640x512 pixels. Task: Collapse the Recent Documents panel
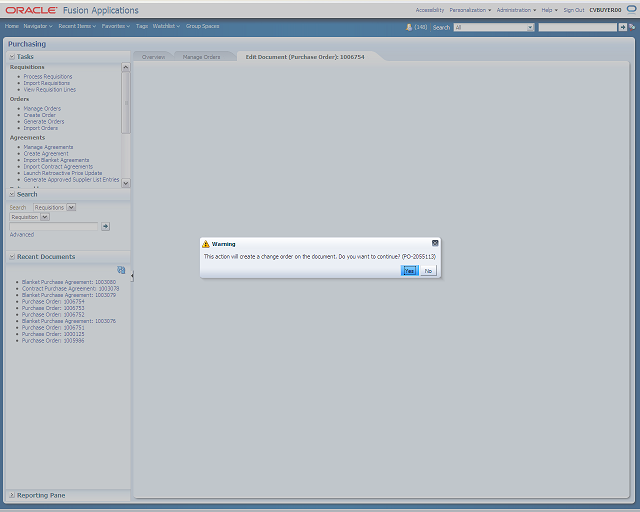tap(12, 257)
